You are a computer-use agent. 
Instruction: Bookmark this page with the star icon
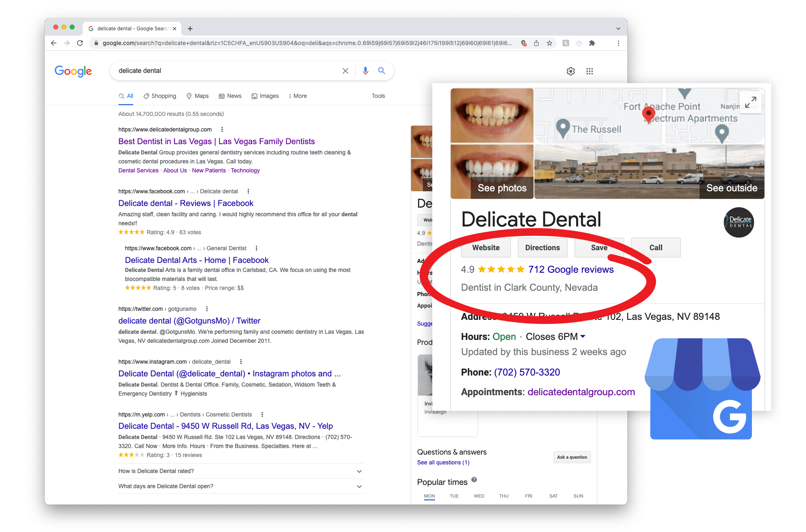pos(549,43)
